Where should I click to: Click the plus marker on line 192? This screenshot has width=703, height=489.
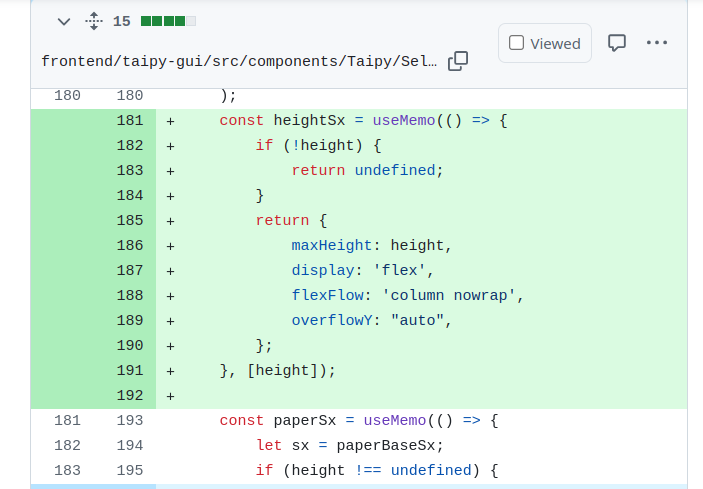coord(171,396)
